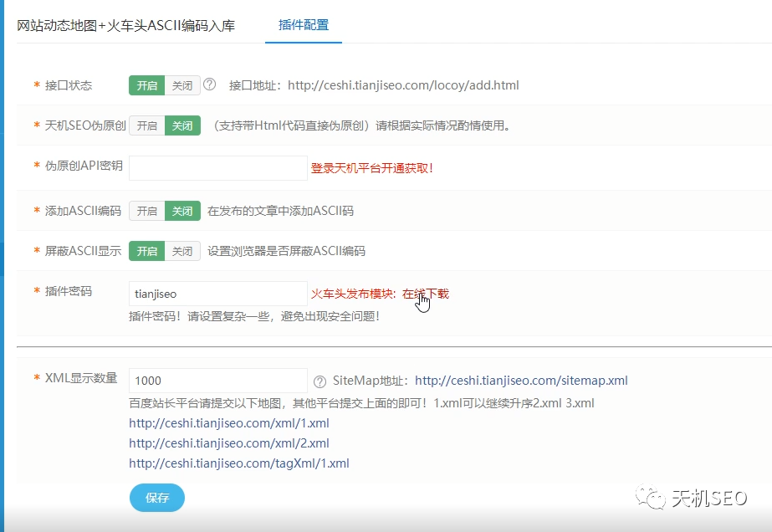
Task: Switch 屏蔽ASCII显示 to 关闭
Action: [x=182, y=251]
